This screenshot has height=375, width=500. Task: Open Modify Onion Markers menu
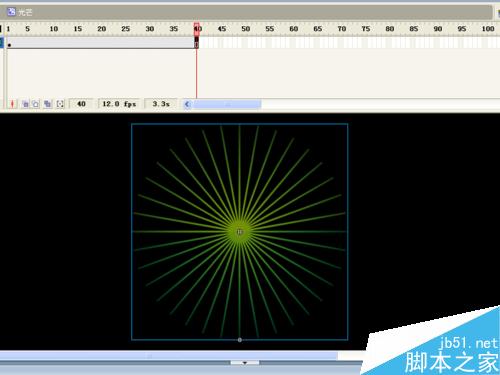[x=60, y=104]
